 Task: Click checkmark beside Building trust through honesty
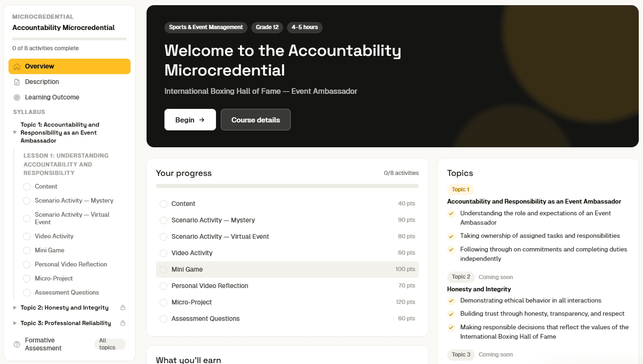(x=451, y=314)
